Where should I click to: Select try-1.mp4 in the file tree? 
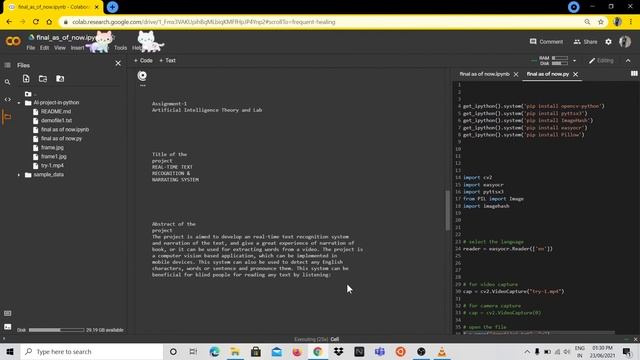(x=52, y=165)
